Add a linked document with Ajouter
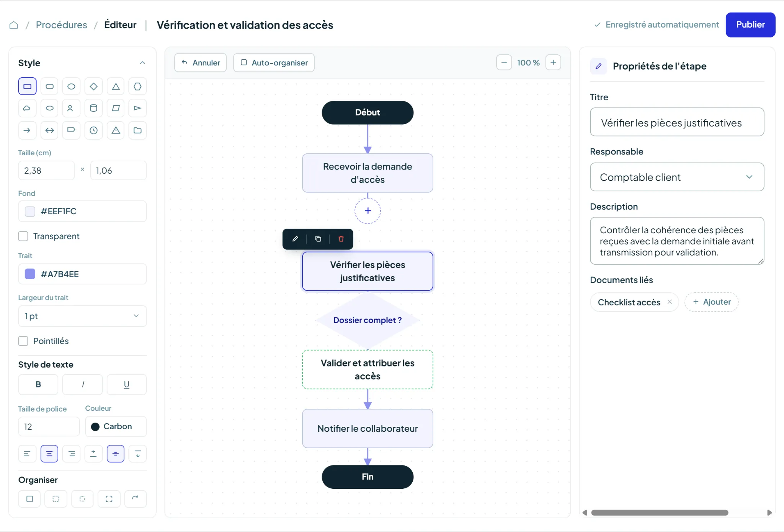This screenshot has height=532, width=784. coord(712,302)
